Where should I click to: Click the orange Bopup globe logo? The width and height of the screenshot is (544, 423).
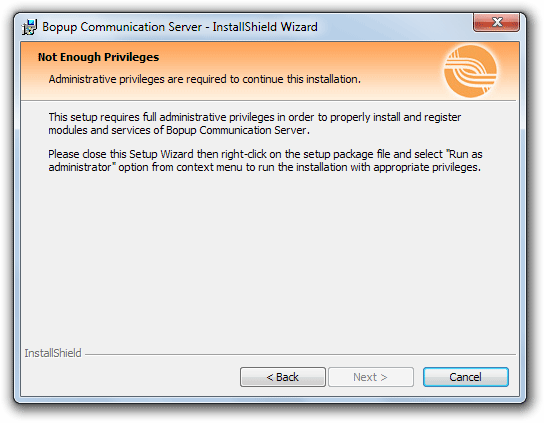[470, 71]
